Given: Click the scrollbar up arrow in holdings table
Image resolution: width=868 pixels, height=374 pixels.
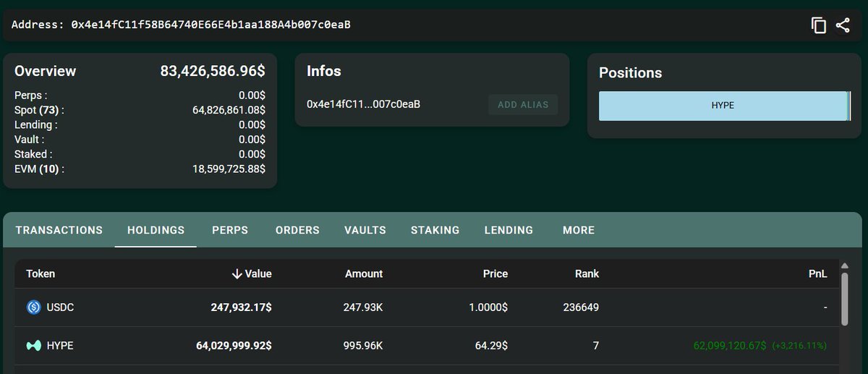Looking at the screenshot, I should click(x=843, y=265).
